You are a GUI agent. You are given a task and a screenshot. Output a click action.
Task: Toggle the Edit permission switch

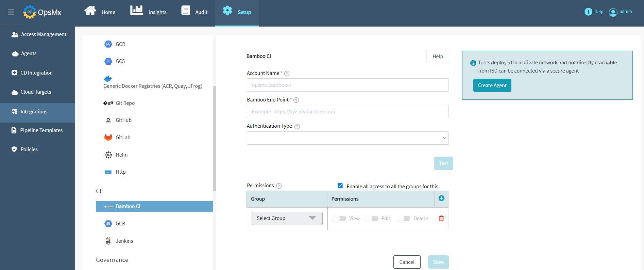[x=372, y=219]
